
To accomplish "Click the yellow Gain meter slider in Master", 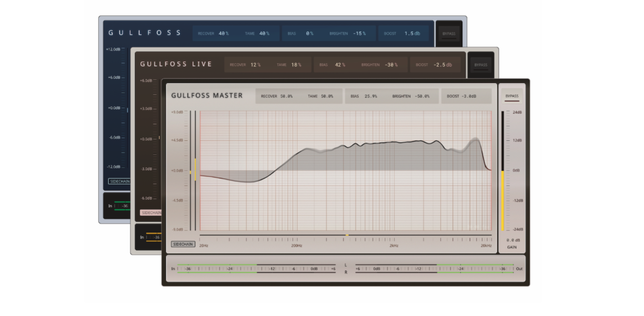I will coord(503,200).
